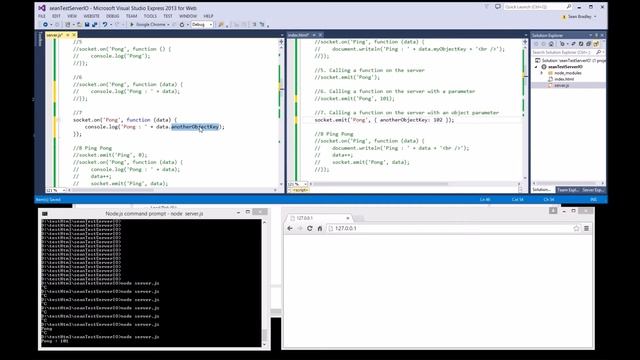This screenshot has width=640, height=360.
Task: Open the WEBSITE menu
Action: [91, 16]
